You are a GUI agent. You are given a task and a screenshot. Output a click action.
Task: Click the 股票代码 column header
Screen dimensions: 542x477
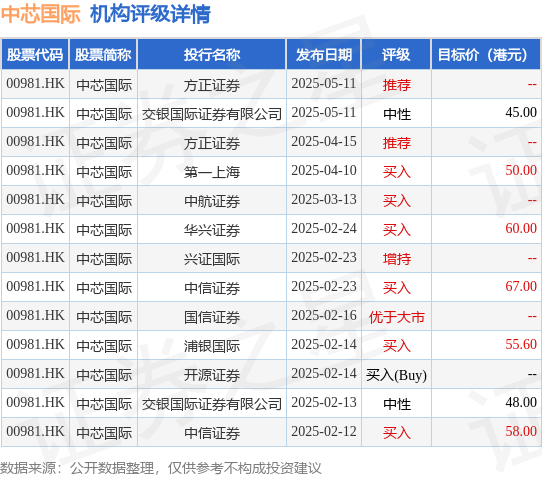point(35,55)
